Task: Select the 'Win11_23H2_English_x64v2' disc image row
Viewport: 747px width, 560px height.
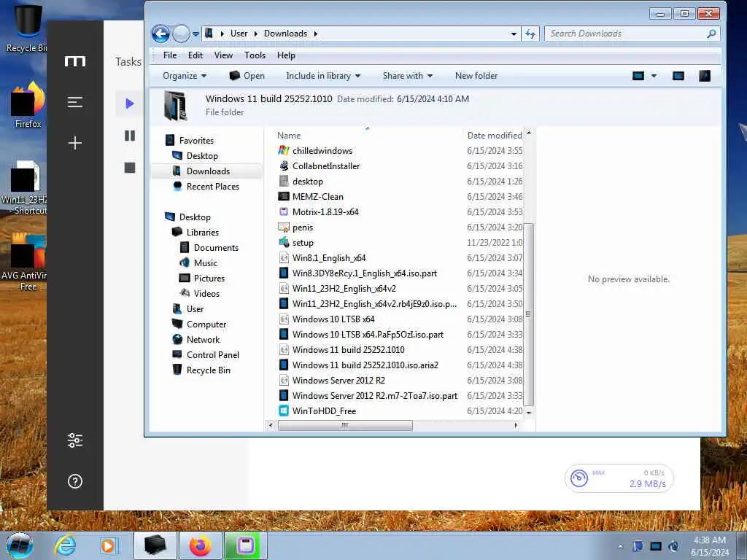Action: (344, 289)
